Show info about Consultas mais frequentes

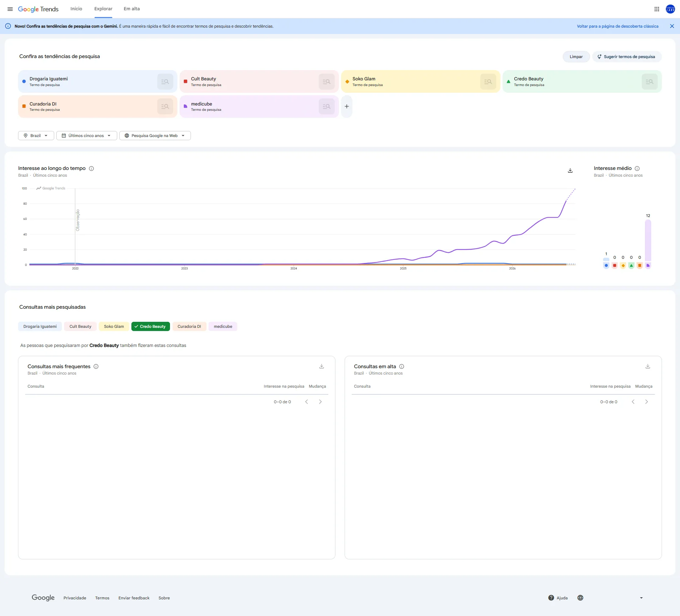click(96, 366)
